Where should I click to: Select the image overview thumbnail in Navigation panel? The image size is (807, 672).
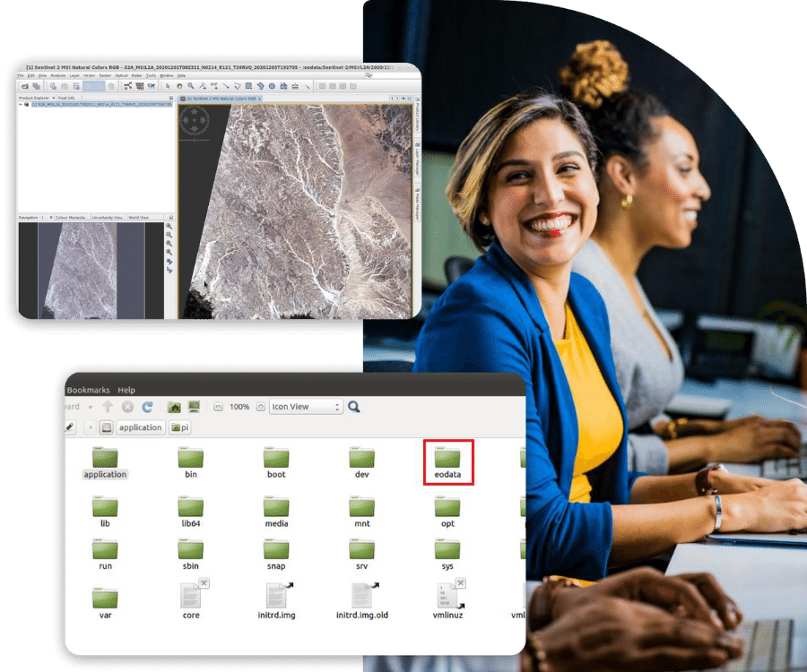click(85, 269)
